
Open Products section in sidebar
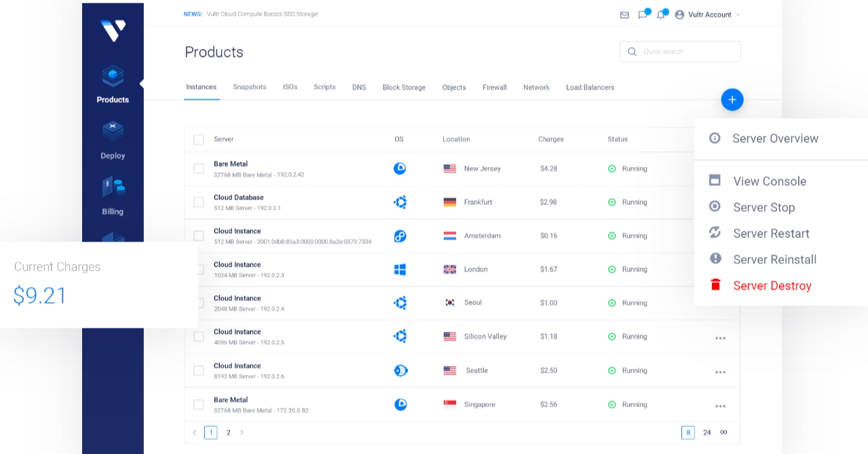(113, 84)
